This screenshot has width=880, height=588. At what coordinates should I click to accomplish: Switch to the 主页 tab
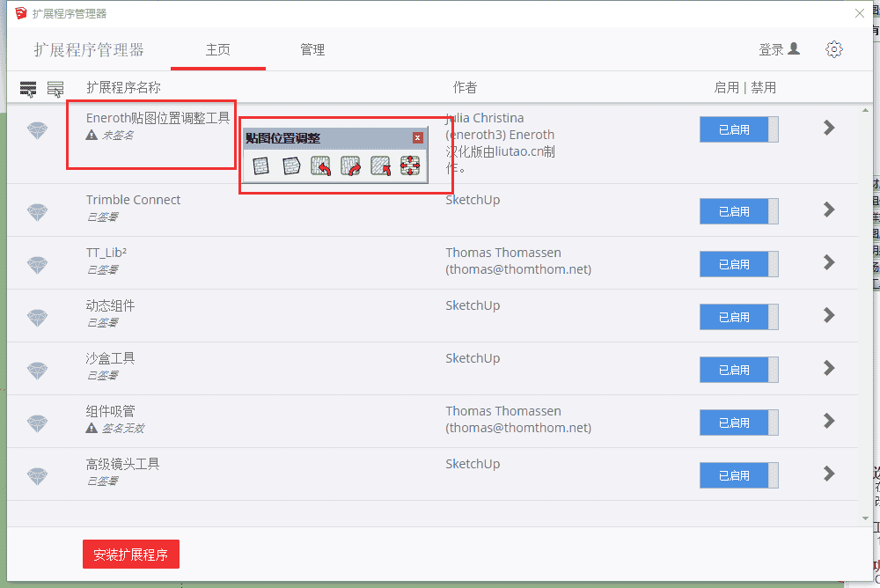[217, 50]
